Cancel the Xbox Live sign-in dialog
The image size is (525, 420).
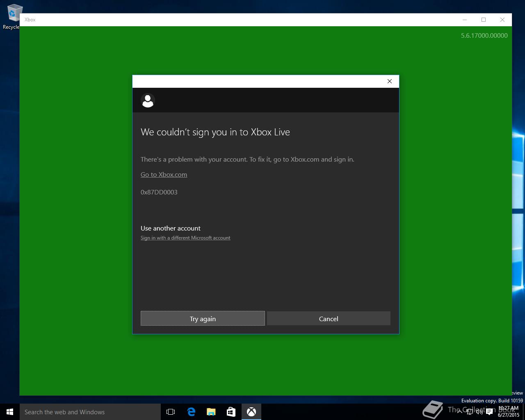(329, 319)
